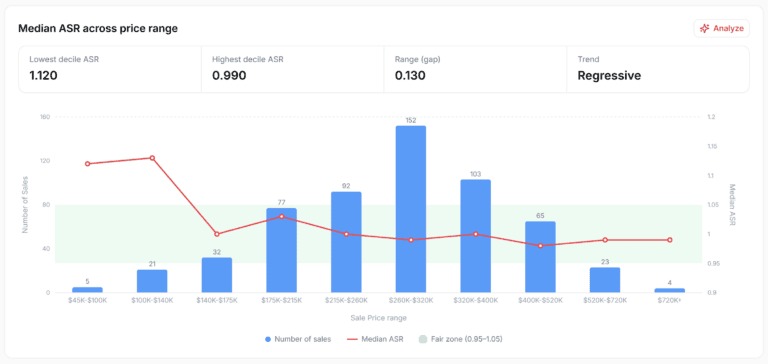Click the Range (gap) label
Image resolution: width=768 pixels, height=364 pixels.
pos(418,59)
